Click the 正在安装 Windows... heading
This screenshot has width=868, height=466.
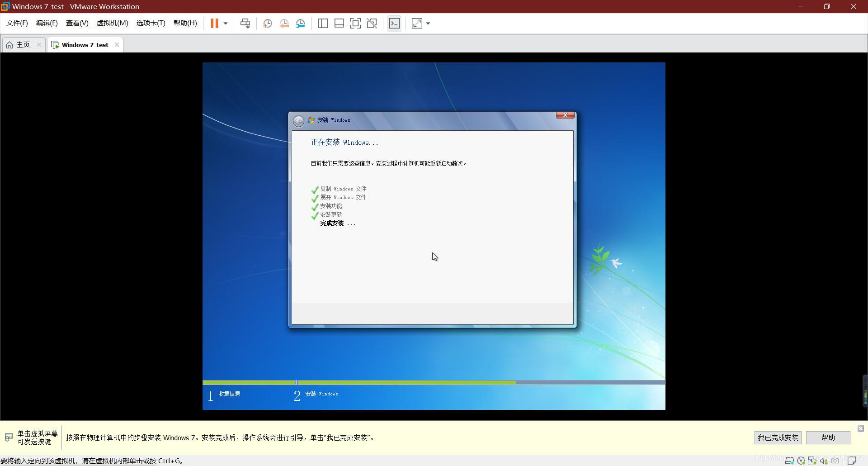coord(344,143)
